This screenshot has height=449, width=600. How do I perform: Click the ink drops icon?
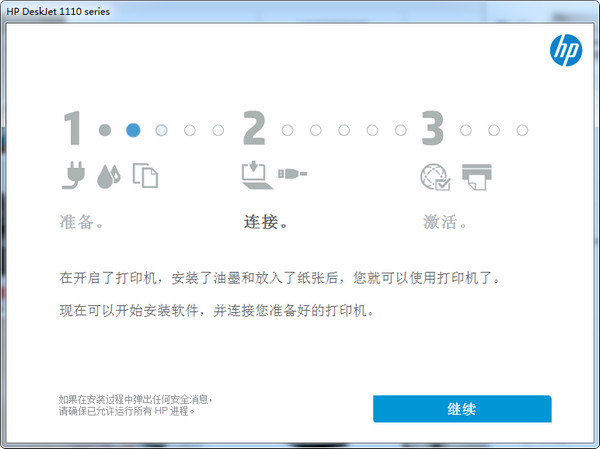point(109,176)
